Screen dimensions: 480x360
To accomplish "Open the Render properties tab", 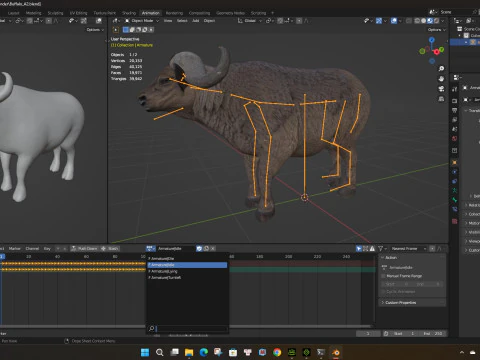I will click(x=455, y=101).
